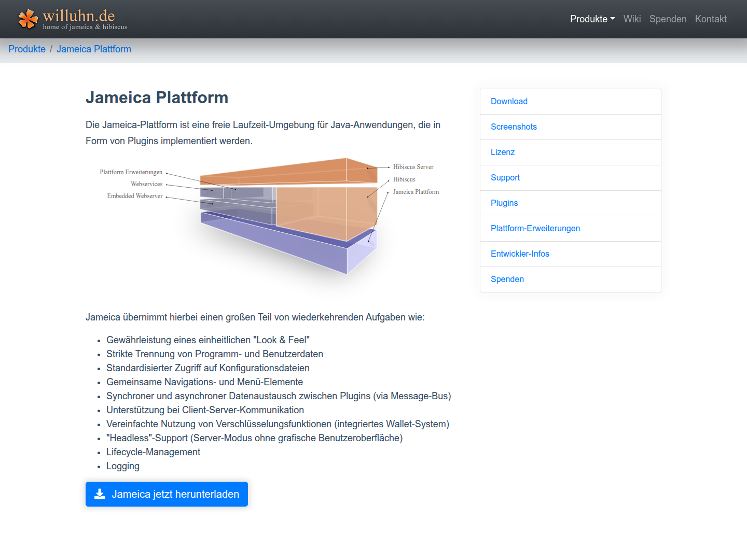Click the "Logging" list item
The image size is (747, 560).
click(x=123, y=466)
